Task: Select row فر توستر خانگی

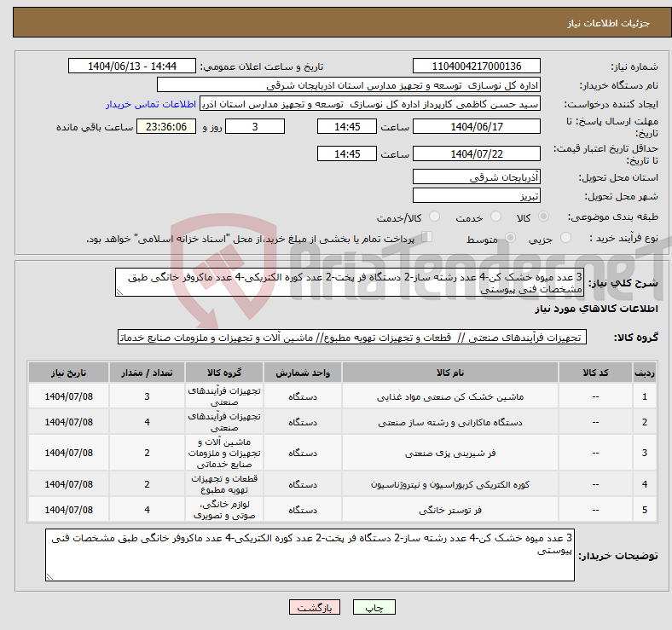Action: [x=342, y=510]
